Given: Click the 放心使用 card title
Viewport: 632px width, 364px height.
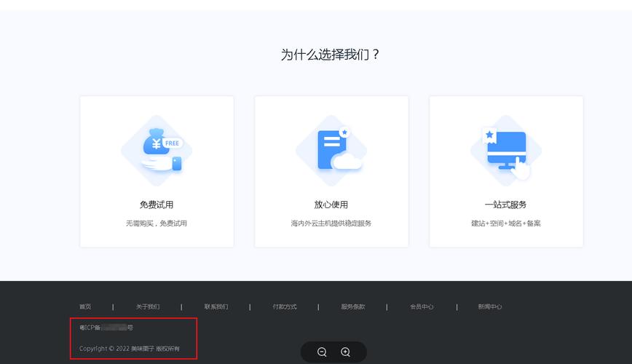Looking at the screenshot, I should click(331, 205).
